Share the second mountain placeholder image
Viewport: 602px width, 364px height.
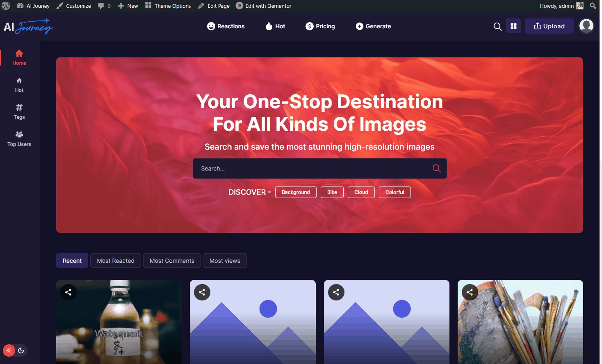click(x=336, y=292)
